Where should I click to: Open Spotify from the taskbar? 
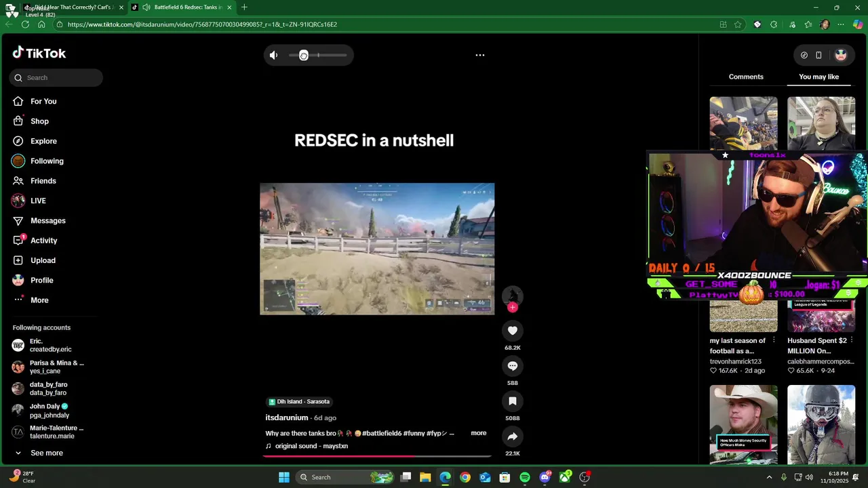point(525,477)
